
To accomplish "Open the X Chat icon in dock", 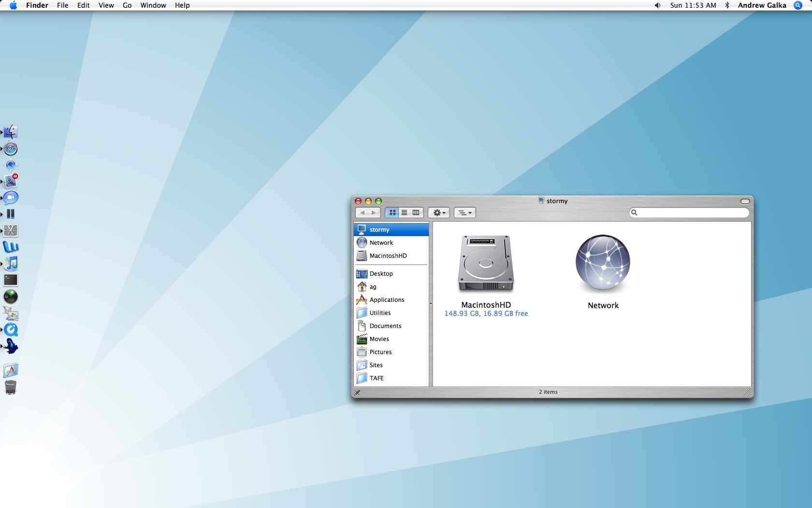I will pyautogui.click(x=11, y=231).
